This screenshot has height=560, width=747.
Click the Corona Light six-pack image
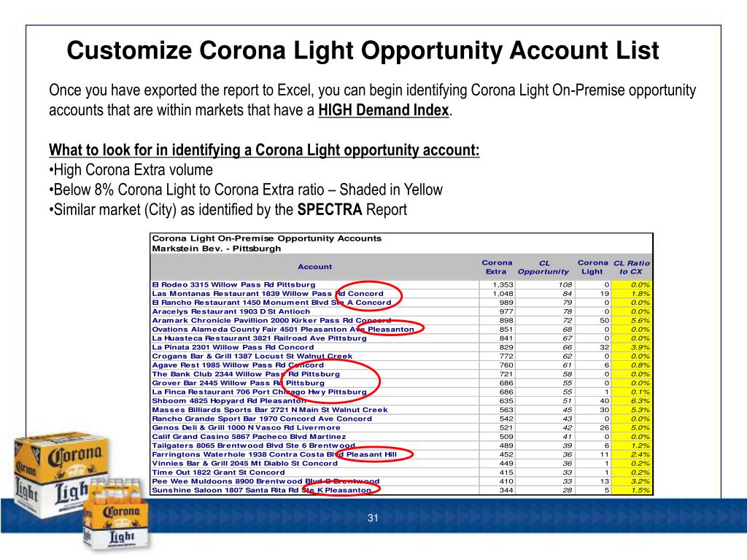pos(117,514)
